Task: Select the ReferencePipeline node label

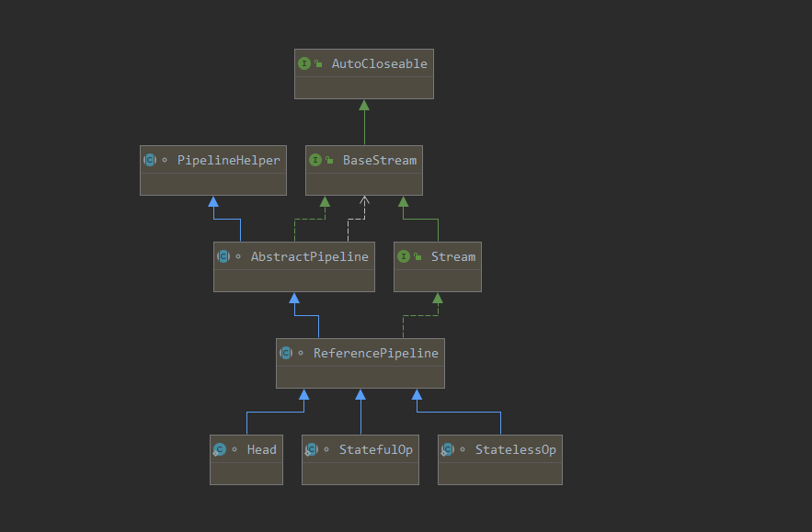Action: (x=376, y=354)
